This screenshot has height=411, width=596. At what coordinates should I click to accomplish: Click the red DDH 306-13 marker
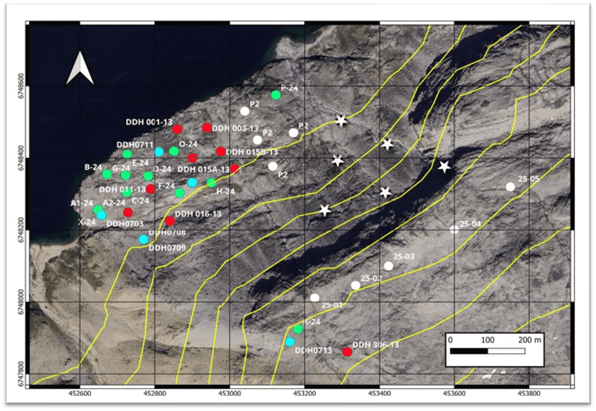[347, 352]
